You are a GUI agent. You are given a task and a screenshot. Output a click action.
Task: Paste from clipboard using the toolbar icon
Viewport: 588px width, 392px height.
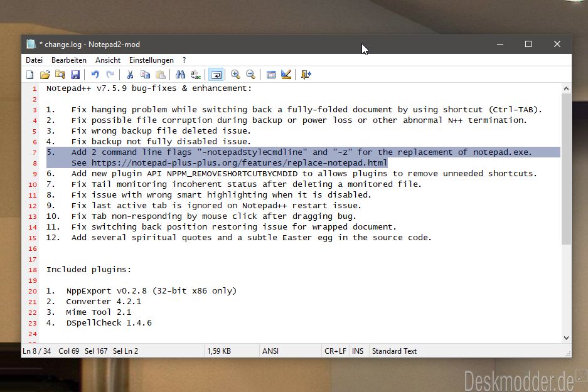pyautogui.click(x=160, y=75)
